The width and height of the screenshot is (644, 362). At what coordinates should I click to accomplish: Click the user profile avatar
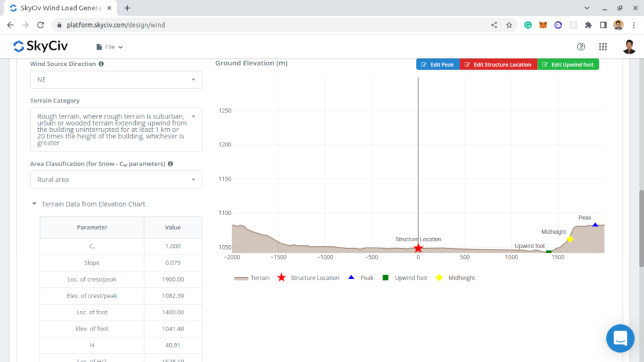tap(629, 47)
